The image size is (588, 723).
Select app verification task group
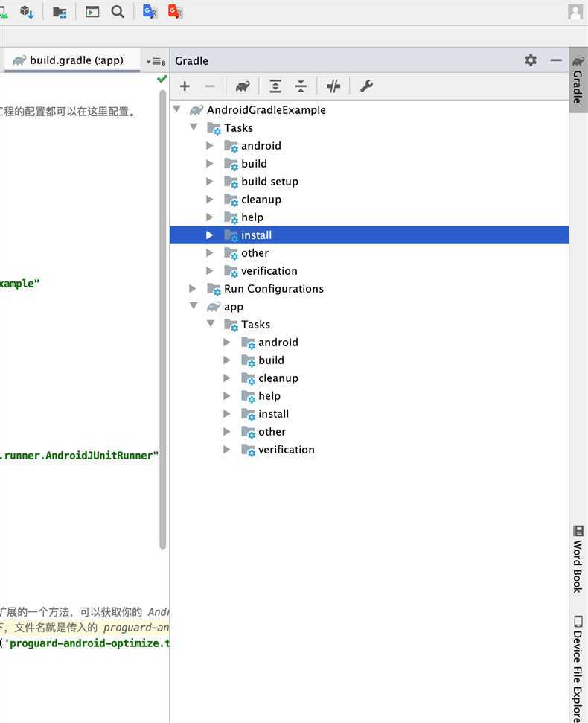286,450
